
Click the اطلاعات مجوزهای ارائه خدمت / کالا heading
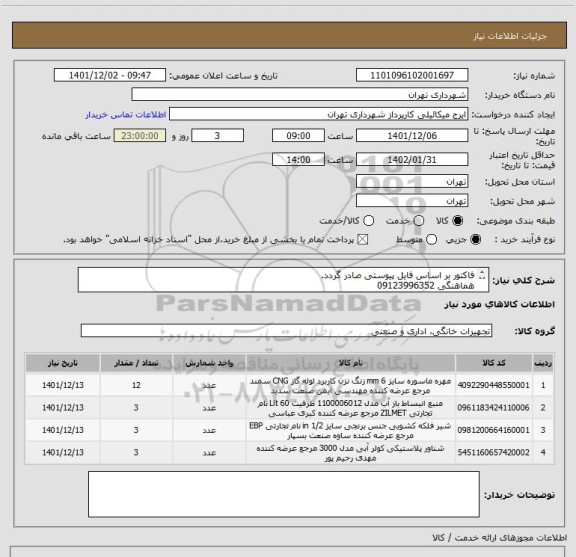click(500, 538)
